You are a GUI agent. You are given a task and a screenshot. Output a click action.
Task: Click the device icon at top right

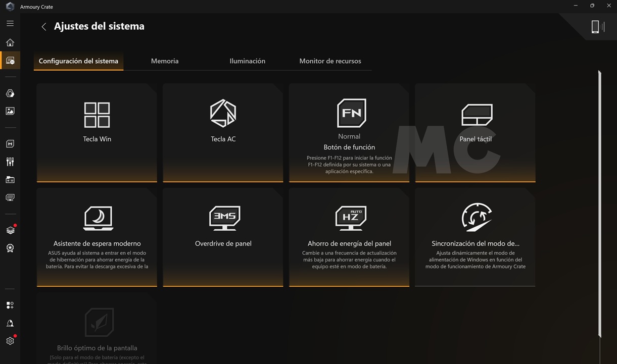pyautogui.click(x=595, y=27)
